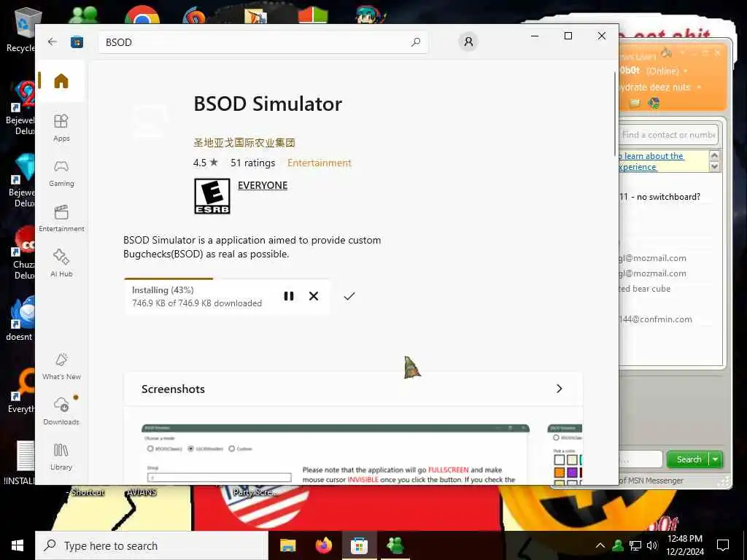Image resolution: width=747 pixels, height=560 pixels.
Task: Open network status in system tray
Action: (635, 545)
